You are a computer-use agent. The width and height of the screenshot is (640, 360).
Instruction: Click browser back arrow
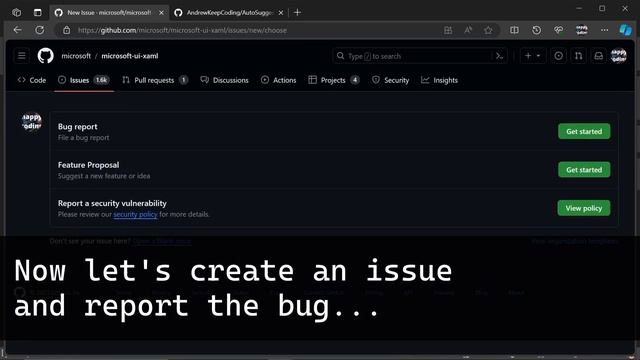point(18,30)
